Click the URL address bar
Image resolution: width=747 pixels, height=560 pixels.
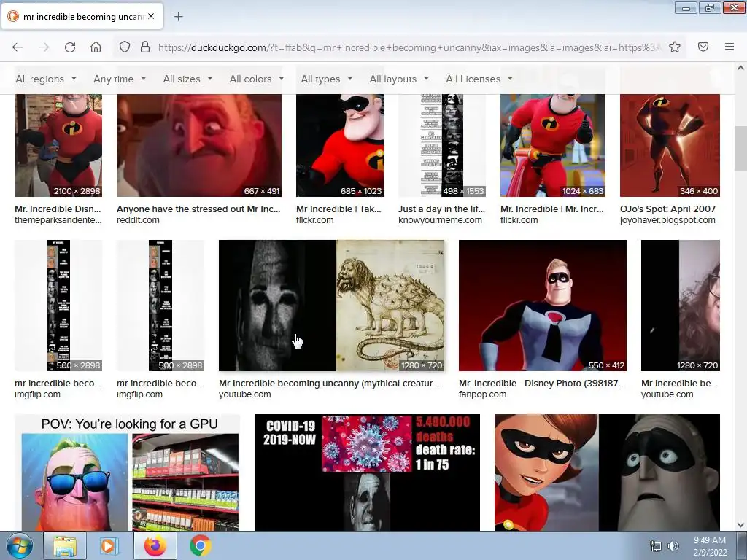click(x=410, y=47)
